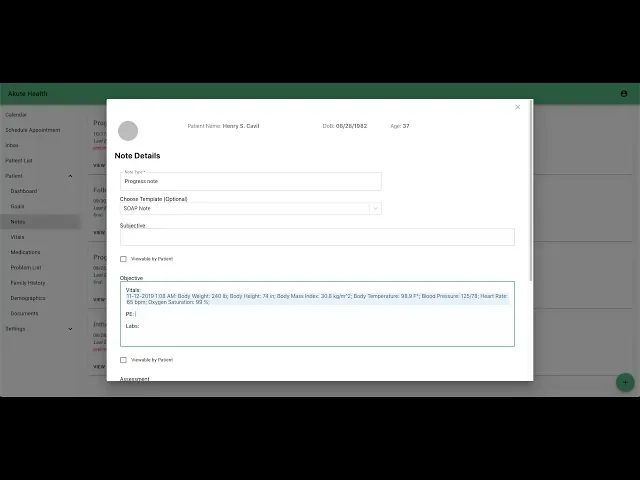
Task: Click the Akute Health logo text
Action: pyautogui.click(x=28, y=93)
